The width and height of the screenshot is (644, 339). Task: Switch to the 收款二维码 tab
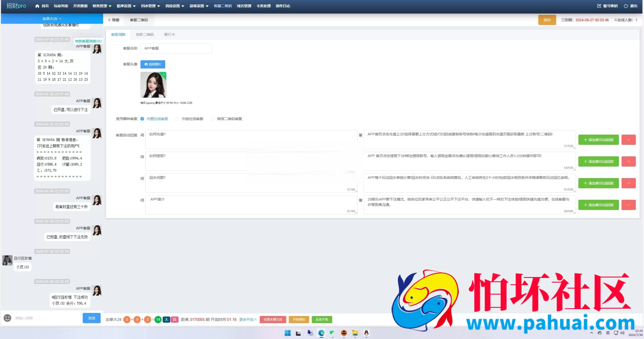point(145,34)
